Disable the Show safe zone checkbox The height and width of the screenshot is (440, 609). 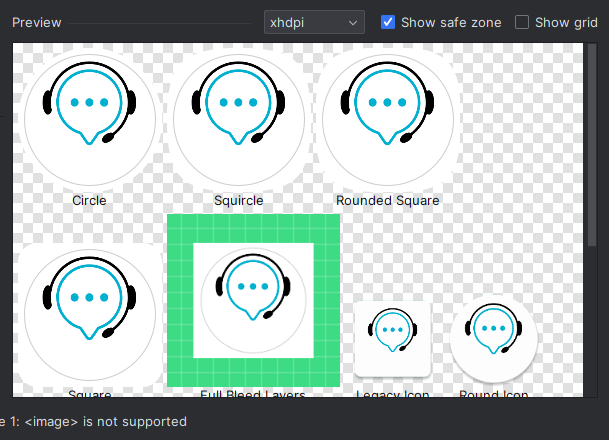389,22
